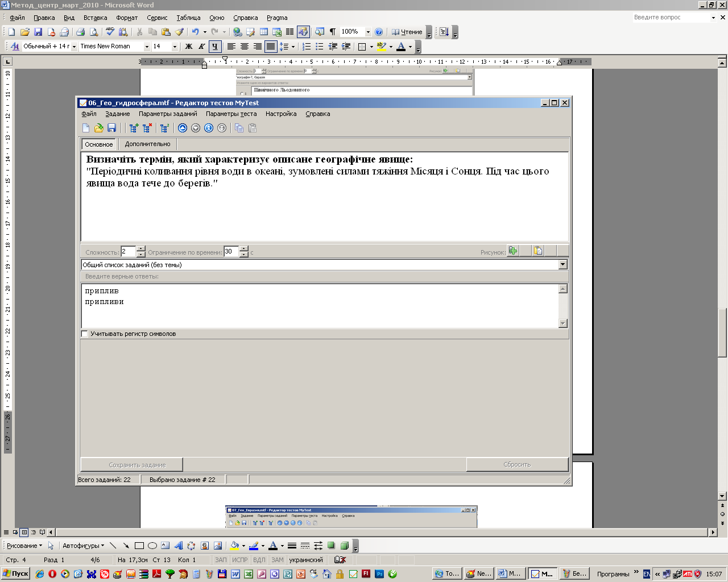
Task: Click Word numbered list icon
Action: click(x=307, y=47)
